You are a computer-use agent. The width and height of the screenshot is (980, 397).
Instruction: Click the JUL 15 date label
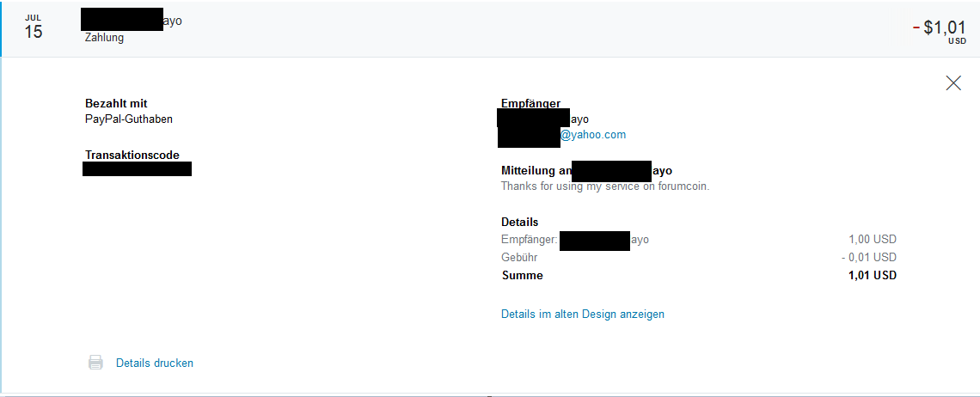[34, 28]
